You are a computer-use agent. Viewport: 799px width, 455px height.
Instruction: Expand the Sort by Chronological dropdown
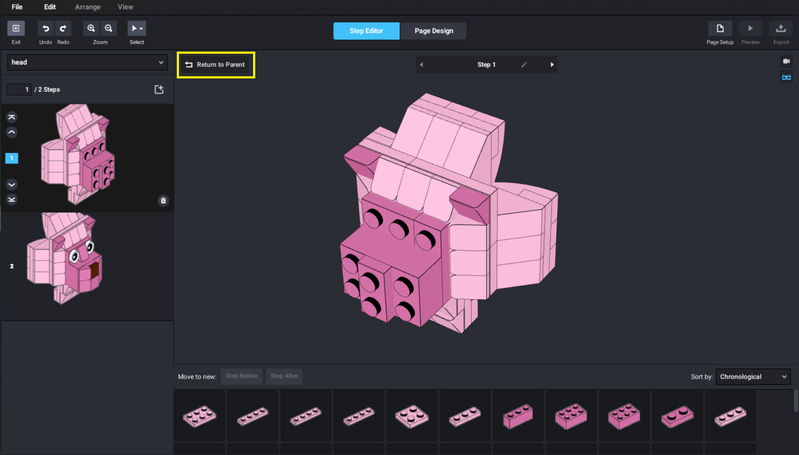(753, 376)
